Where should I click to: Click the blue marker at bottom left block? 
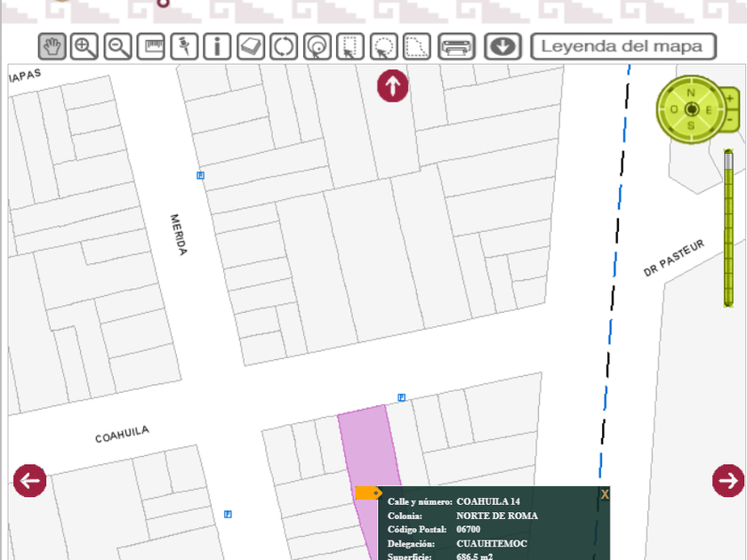228,515
